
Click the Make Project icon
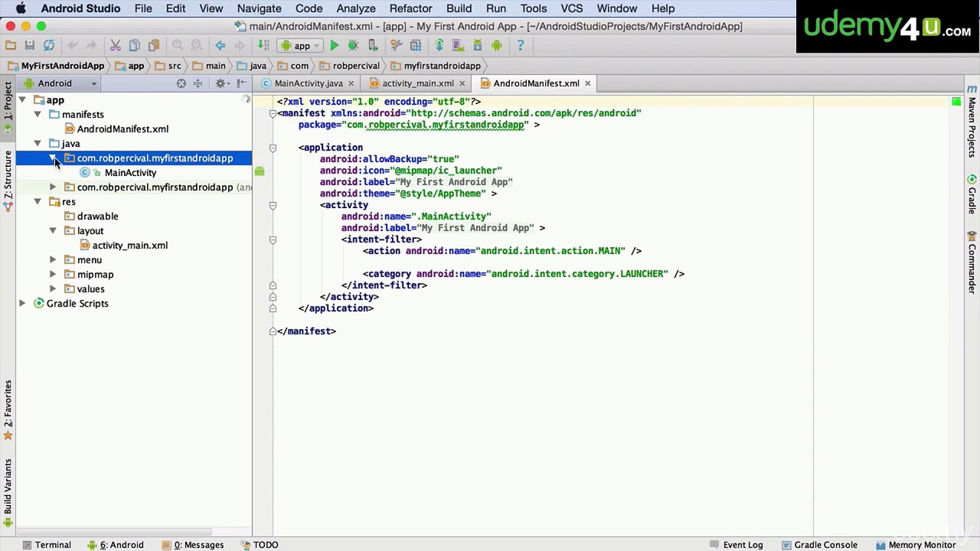(263, 45)
